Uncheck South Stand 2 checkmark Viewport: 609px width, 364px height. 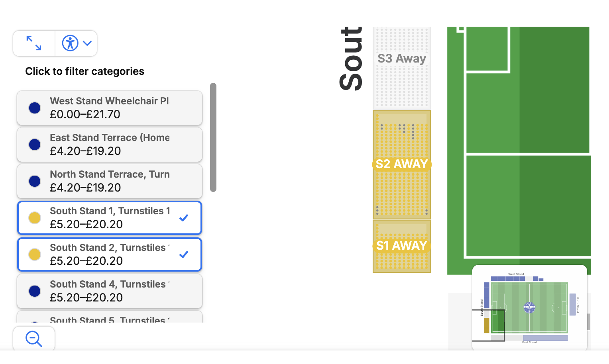coord(184,254)
